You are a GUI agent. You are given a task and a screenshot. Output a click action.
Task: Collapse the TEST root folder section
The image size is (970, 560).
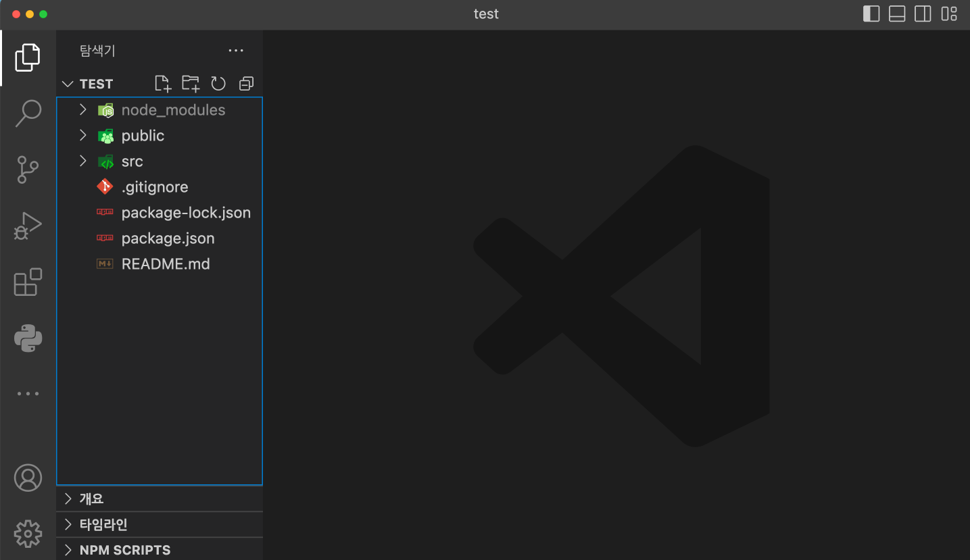(68, 84)
